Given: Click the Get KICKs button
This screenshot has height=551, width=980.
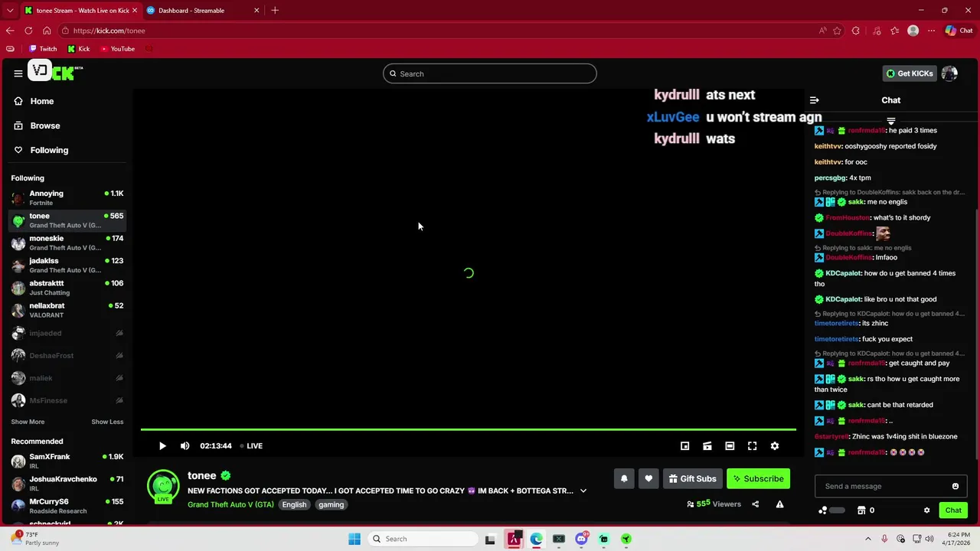Looking at the screenshot, I should (910, 73).
